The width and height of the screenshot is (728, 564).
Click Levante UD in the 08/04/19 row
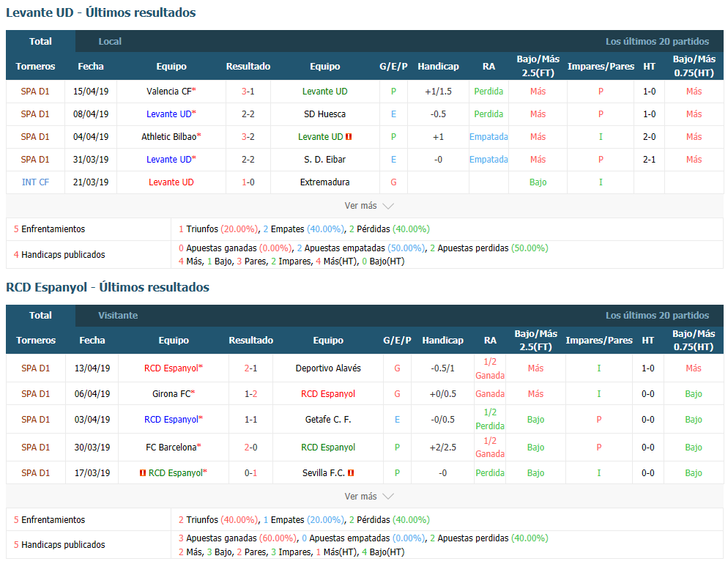pos(169,114)
